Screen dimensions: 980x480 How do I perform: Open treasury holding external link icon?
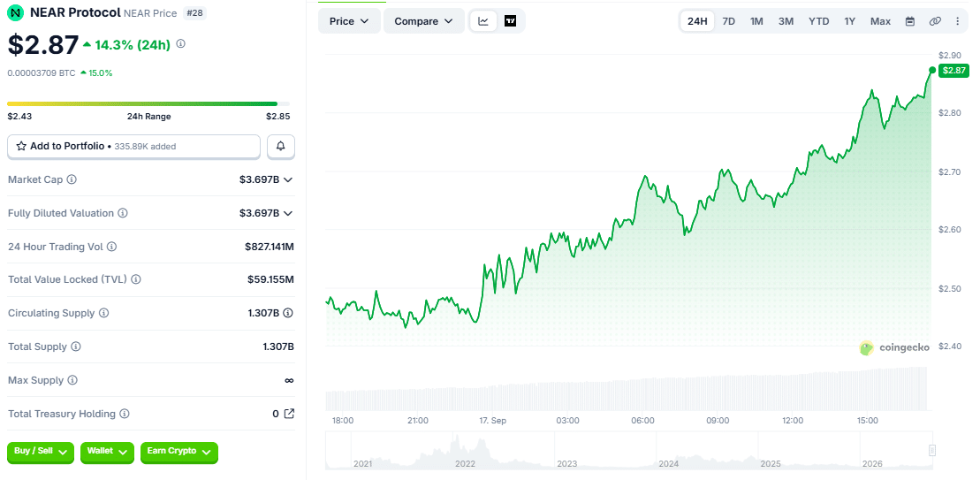click(289, 414)
